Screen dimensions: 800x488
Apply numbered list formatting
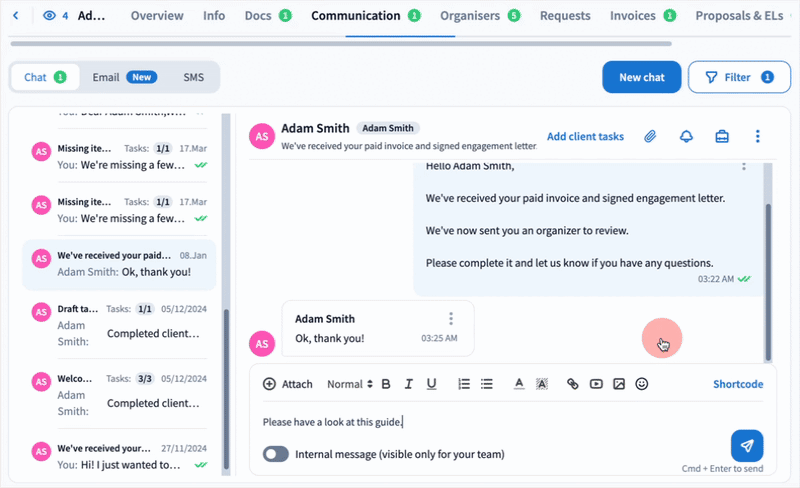[464, 384]
